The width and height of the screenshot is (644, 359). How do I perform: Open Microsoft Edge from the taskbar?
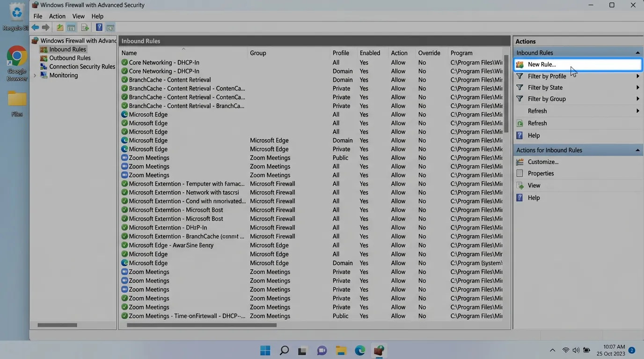359,350
